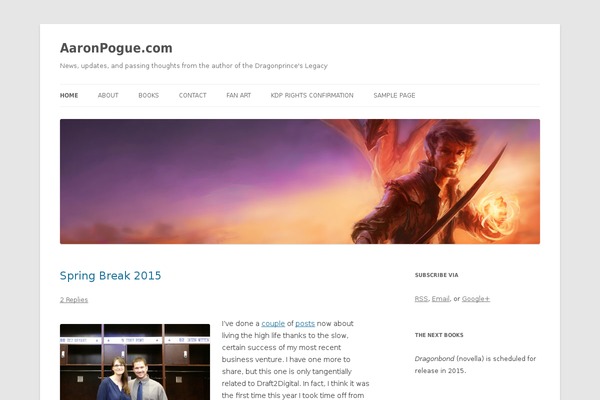The width and height of the screenshot is (600, 400).
Task: Click 'The Next Books' sidebar heading
Action: [x=439, y=335]
